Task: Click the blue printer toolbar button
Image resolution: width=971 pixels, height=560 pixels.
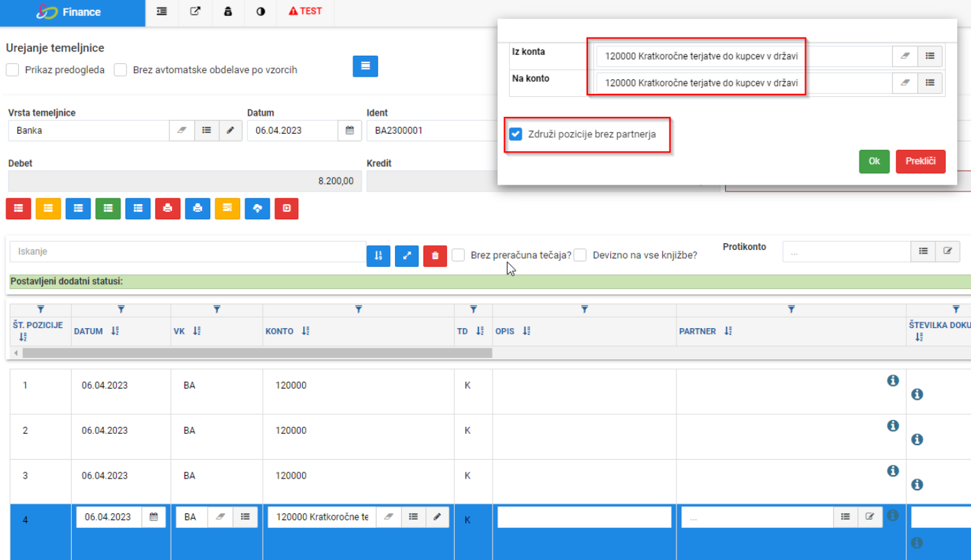Action: tap(198, 208)
